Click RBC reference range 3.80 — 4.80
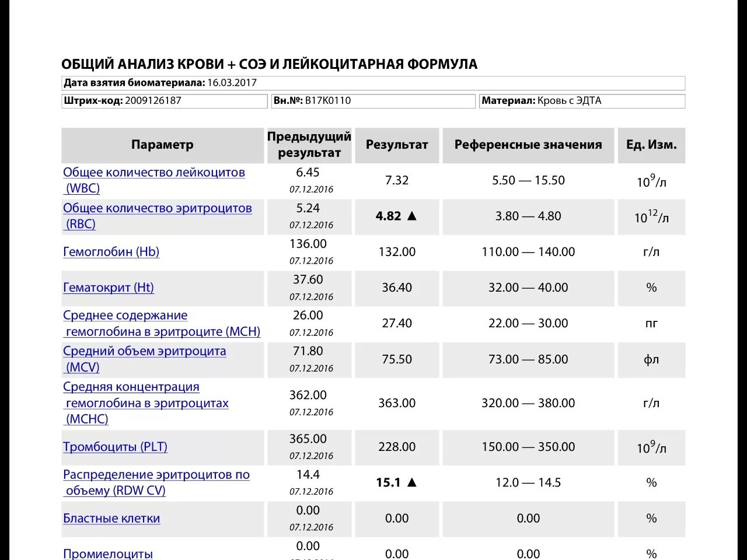747x560 pixels. [x=528, y=216]
